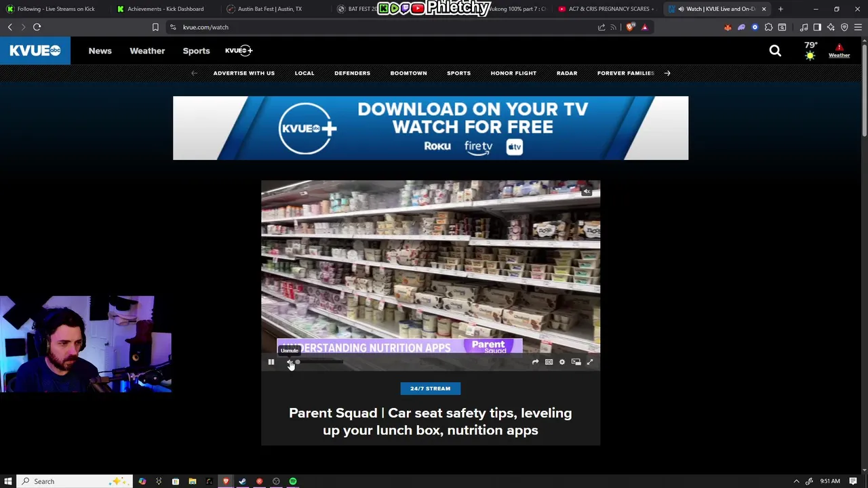Image resolution: width=868 pixels, height=488 pixels.
Task: Open Steam from the taskbar
Action: [242, 481]
